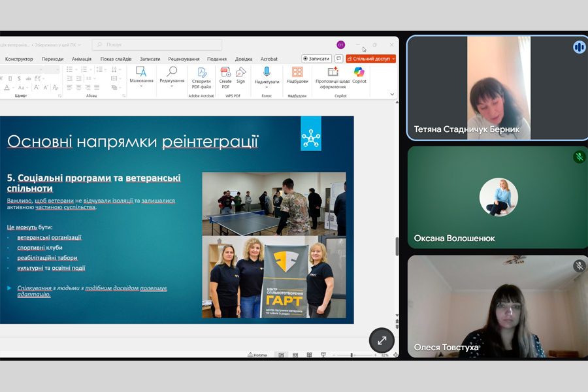Image resolution: width=588 pixels, height=392 pixels.
Task: Open the Надбудови add-ins icon
Action: tap(297, 75)
